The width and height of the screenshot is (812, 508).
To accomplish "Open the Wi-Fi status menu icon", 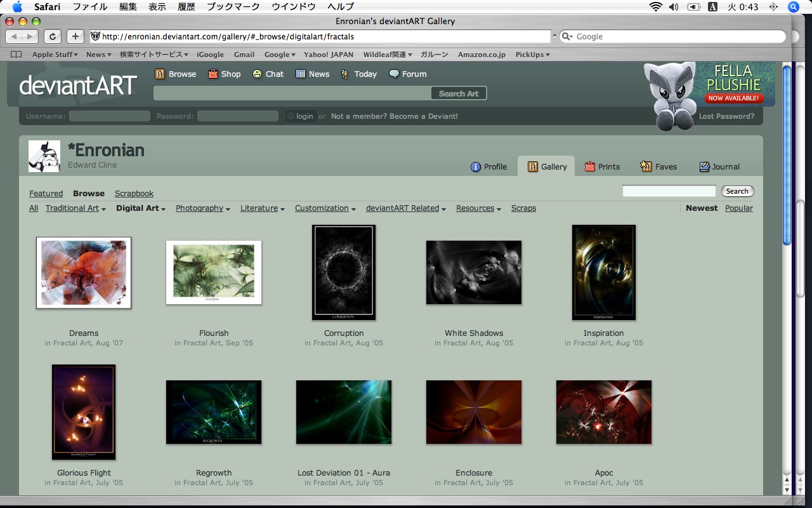I will tap(655, 7).
